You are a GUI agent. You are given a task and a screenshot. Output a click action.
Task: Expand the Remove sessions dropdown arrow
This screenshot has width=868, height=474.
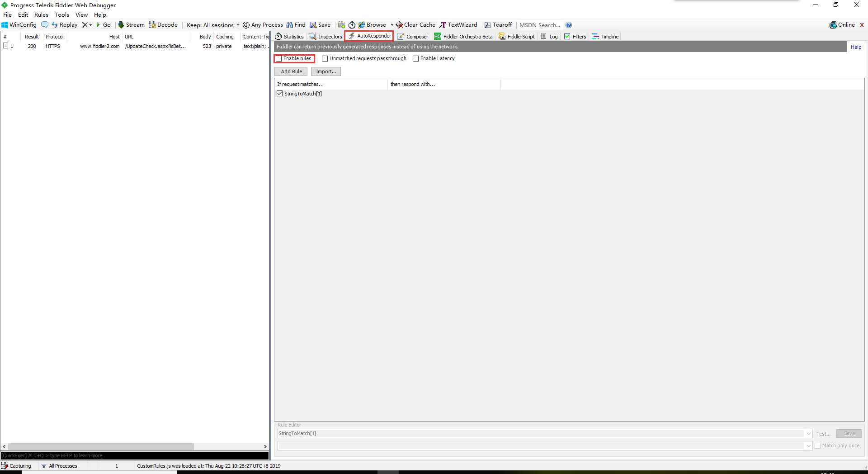[90, 25]
